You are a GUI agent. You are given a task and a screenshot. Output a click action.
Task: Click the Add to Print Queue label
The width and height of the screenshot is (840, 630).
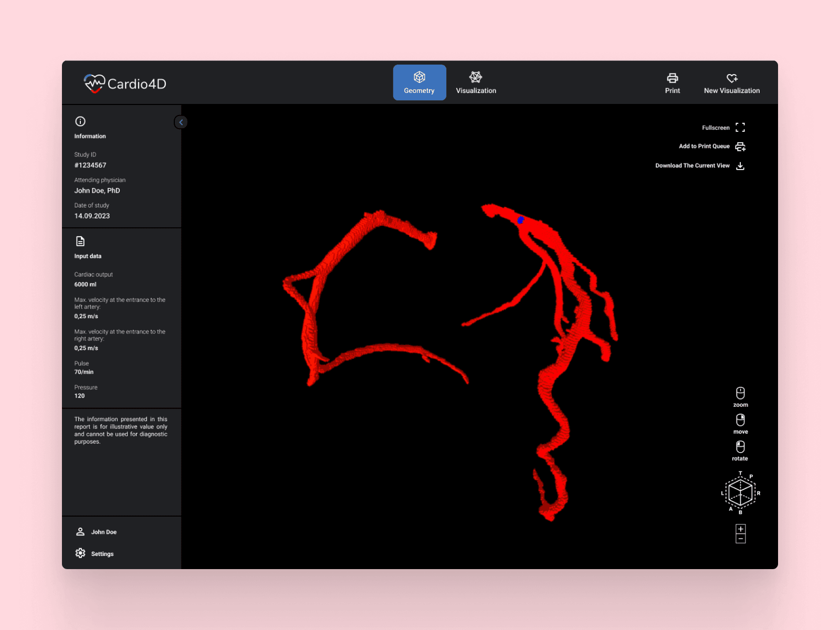(704, 146)
